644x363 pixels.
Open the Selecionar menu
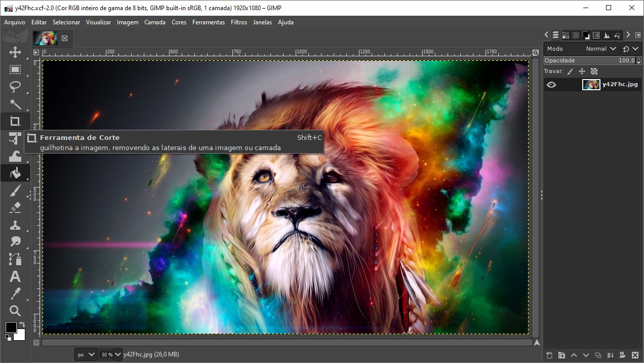pyautogui.click(x=66, y=22)
